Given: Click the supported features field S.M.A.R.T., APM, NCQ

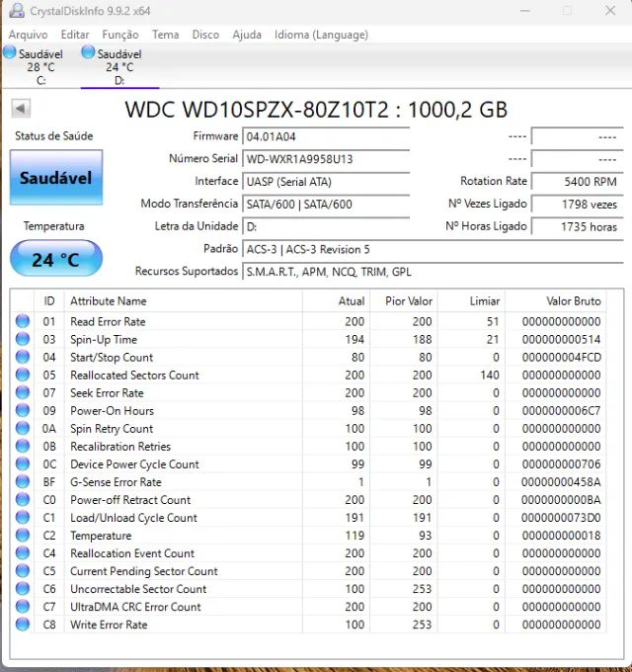Looking at the screenshot, I should pyautogui.click(x=433, y=272).
